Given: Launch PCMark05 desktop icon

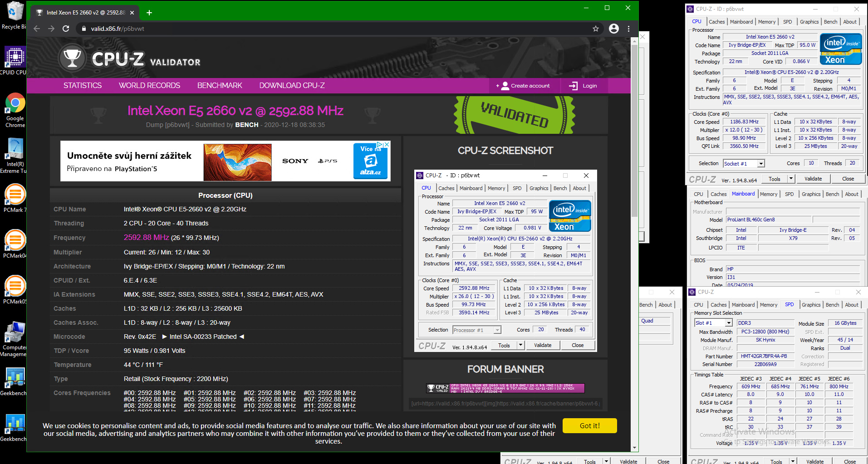Looking at the screenshot, I should click(15, 290).
